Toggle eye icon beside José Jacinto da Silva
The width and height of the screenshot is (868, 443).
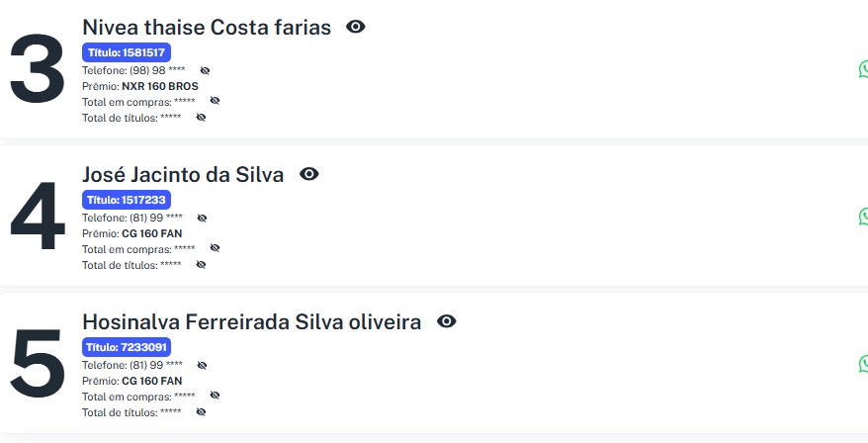tap(309, 174)
